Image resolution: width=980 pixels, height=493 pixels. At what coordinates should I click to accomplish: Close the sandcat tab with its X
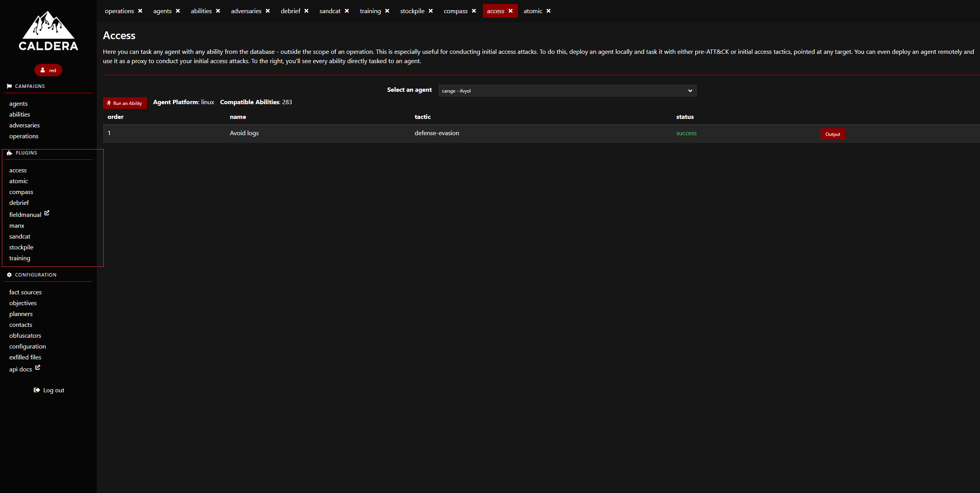click(347, 11)
